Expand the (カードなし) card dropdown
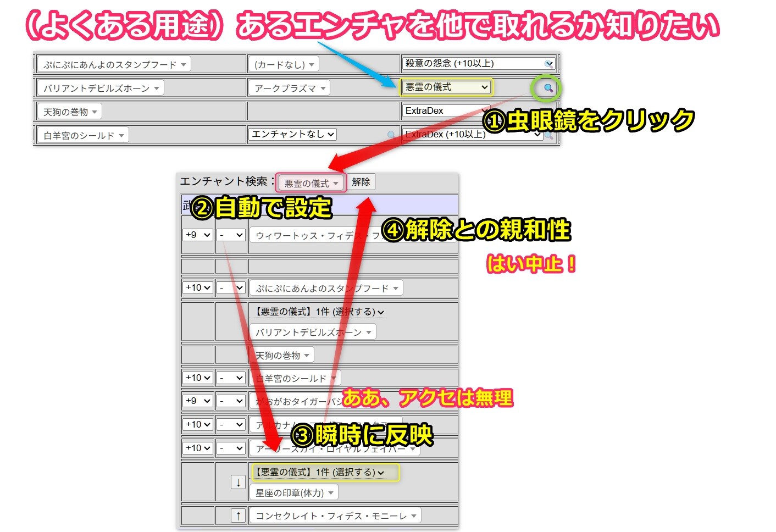Screen dimensions: 776x532 [x=284, y=64]
